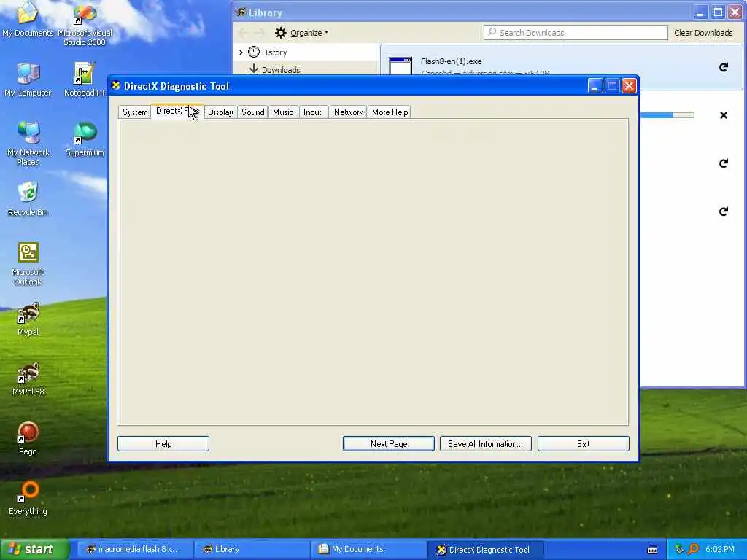Switch to My Documents taskbar button

coord(369,550)
